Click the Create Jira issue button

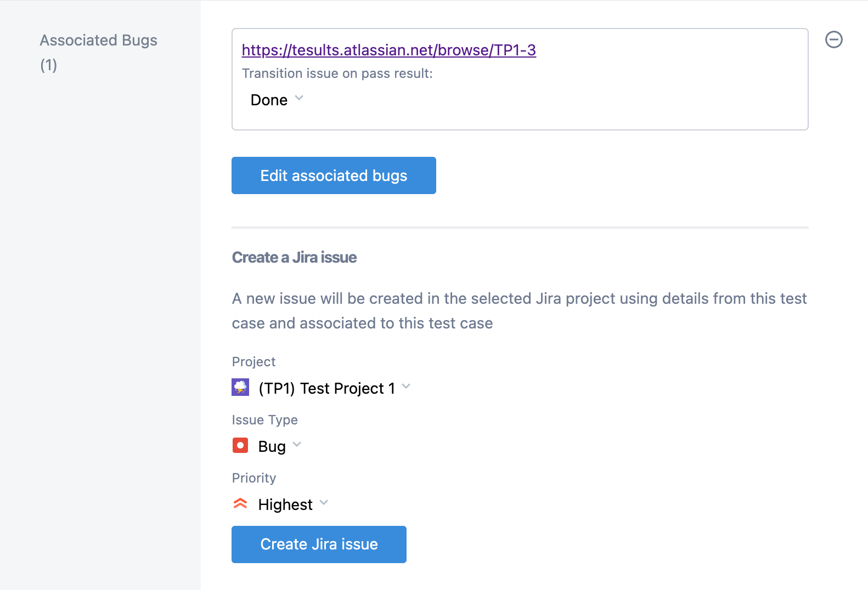click(319, 544)
